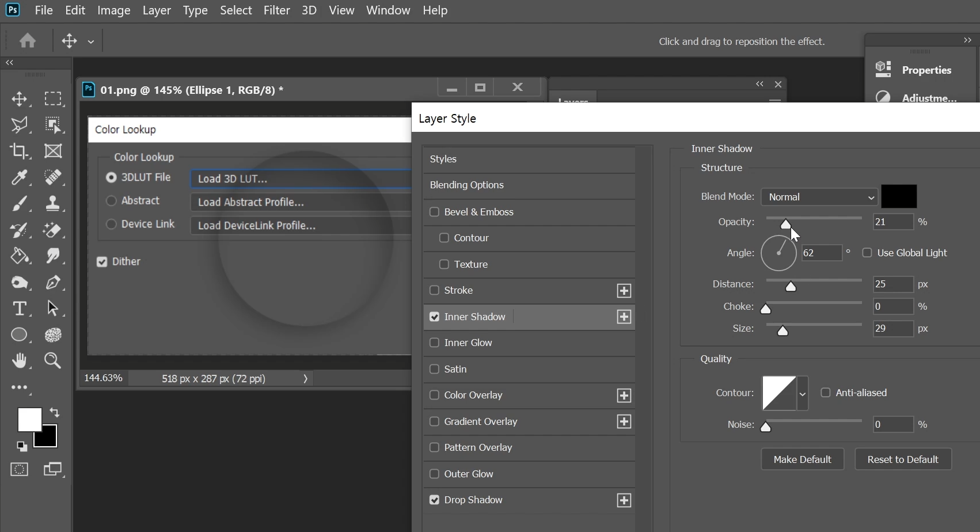The width and height of the screenshot is (980, 532).
Task: Select the Paint Bucket tool
Action: click(20, 256)
